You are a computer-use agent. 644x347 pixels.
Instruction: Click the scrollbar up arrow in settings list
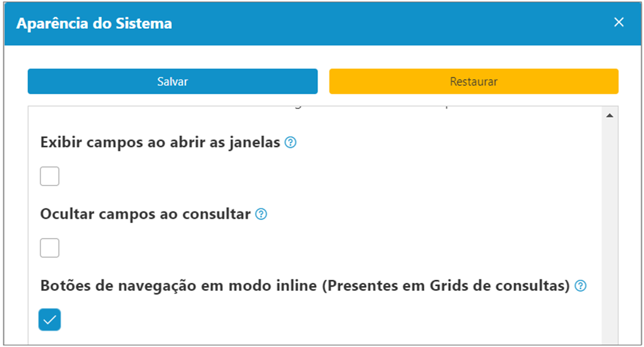click(x=610, y=115)
